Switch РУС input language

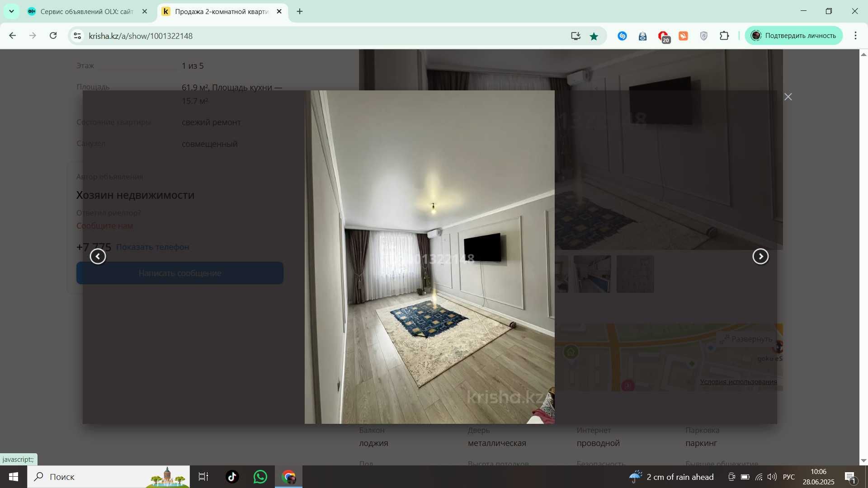(x=789, y=477)
